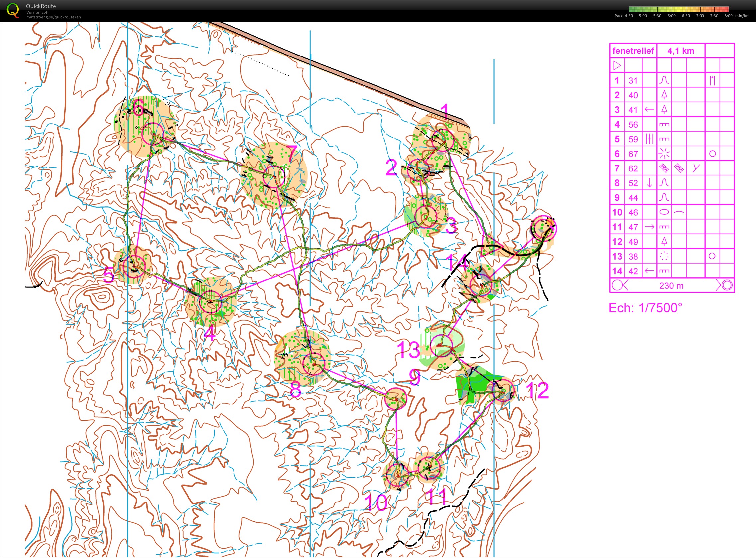
Task: Click the '230 m' finish distance text
Action: [671, 286]
